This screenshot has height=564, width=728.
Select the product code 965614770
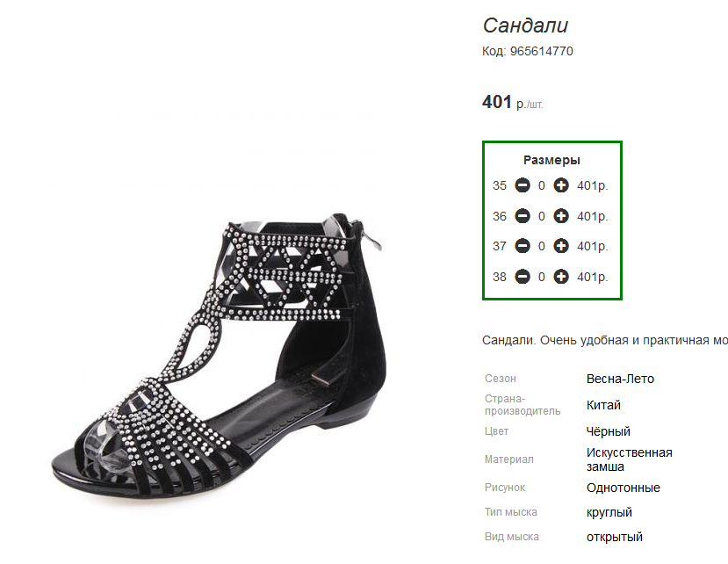541,51
